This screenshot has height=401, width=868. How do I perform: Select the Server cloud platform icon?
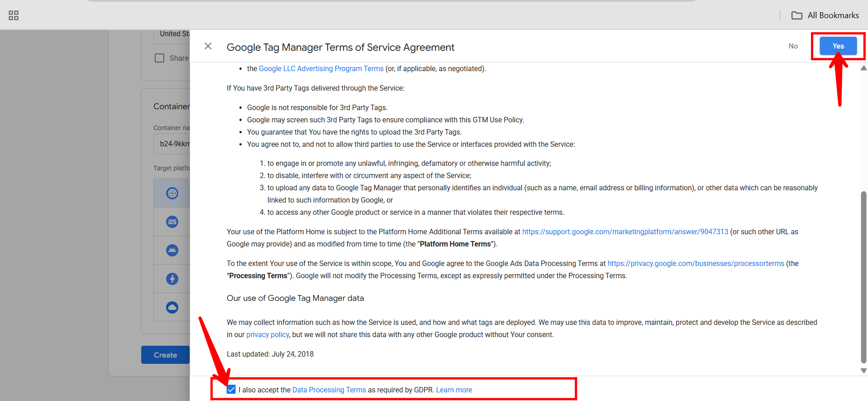point(172,308)
